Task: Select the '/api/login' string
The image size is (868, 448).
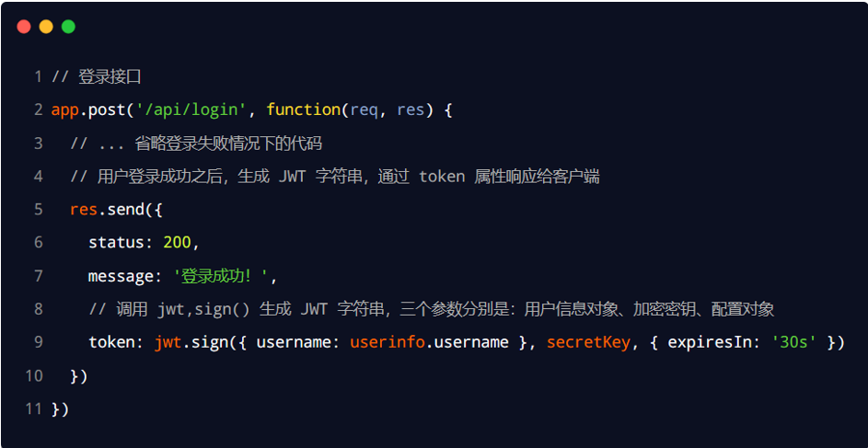Action: pos(187,110)
